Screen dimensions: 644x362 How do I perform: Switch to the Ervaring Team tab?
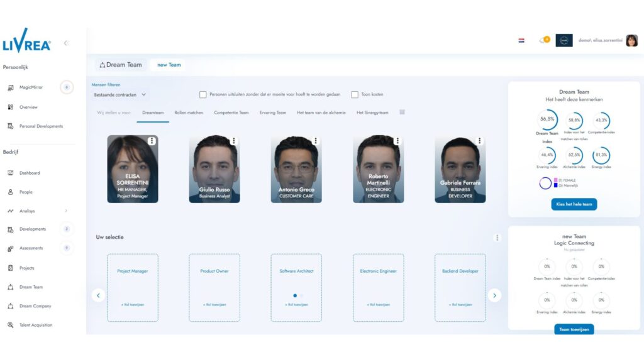(273, 112)
